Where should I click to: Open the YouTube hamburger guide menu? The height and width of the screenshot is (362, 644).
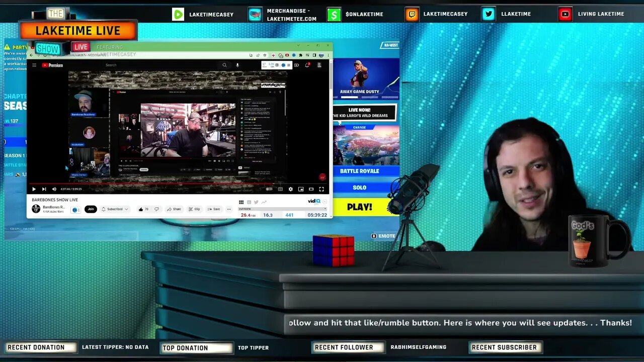(x=34, y=65)
